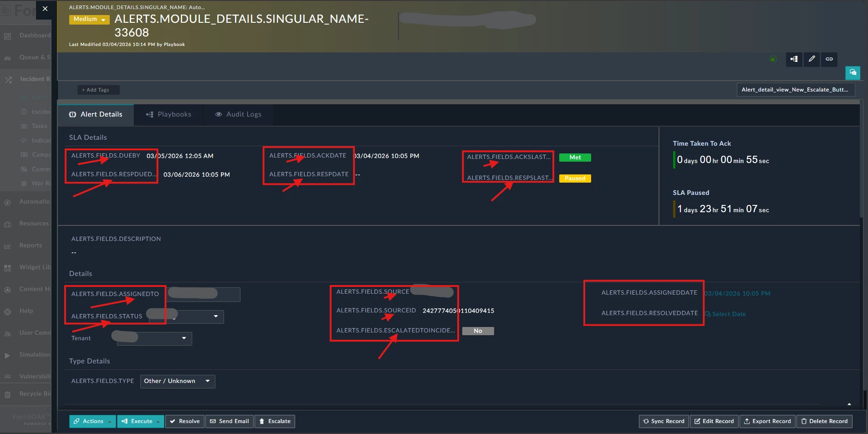Open the Execute menu button
The width and height of the screenshot is (868, 434).
(141, 421)
